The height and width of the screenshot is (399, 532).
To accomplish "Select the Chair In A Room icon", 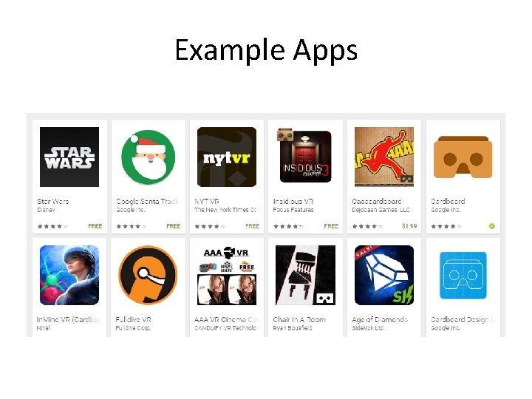I will [x=305, y=275].
